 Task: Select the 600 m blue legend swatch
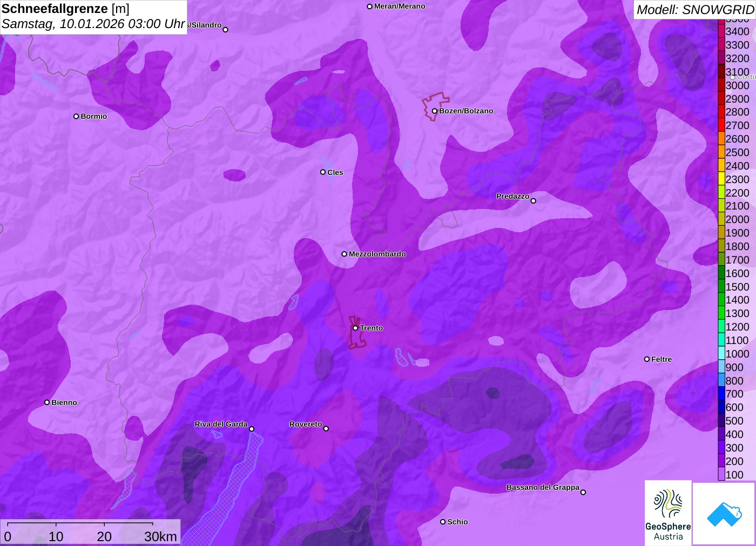click(x=721, y=407)
